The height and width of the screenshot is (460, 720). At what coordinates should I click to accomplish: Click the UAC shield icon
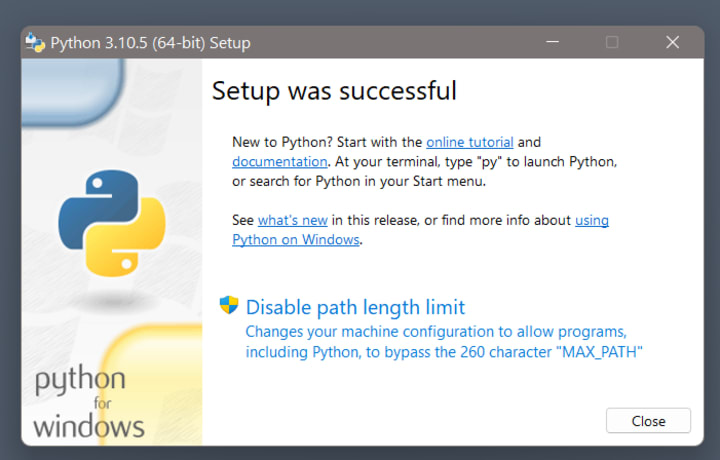click(x=229, y=306)
